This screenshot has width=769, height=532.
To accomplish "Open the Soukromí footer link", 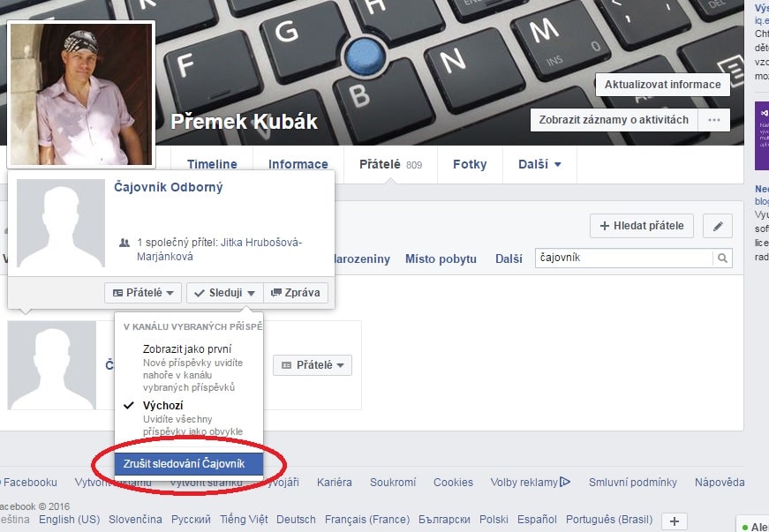I will pos(393,483).
